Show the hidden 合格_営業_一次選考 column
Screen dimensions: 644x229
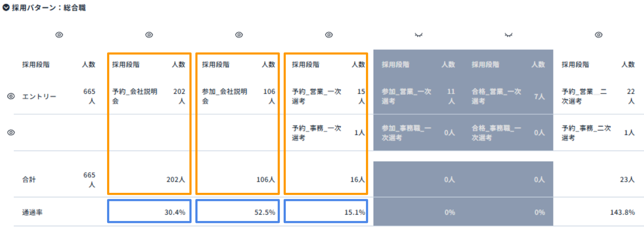(508, 35)
